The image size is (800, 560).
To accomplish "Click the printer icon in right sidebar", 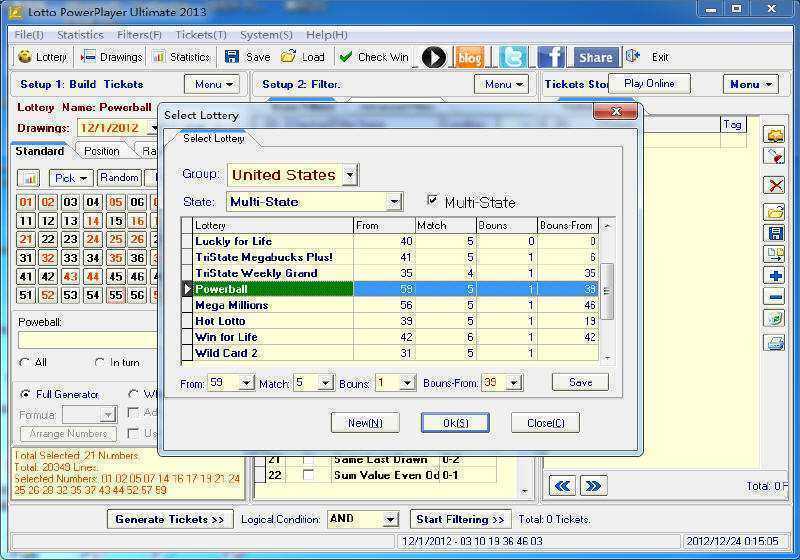I will click(776, 343).
